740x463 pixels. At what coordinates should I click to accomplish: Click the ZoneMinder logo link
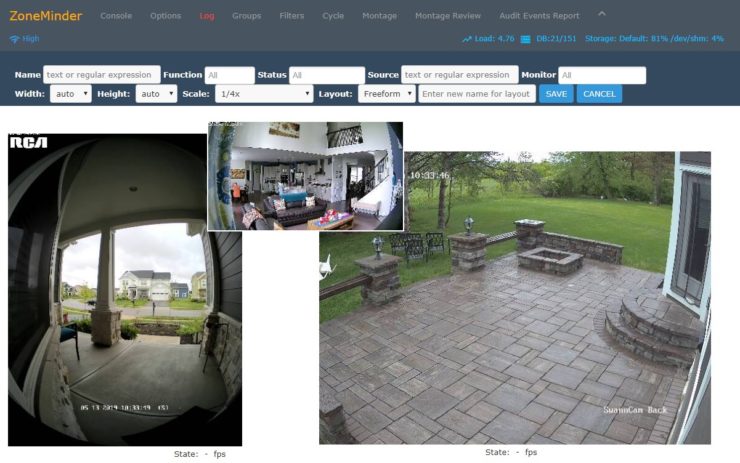click(x=46, y=16)
